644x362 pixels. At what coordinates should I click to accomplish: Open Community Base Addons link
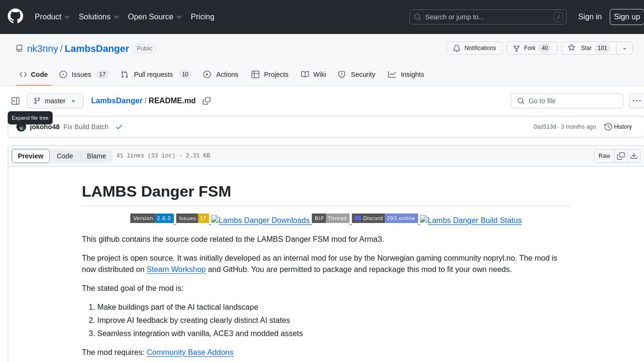(190, 352)
